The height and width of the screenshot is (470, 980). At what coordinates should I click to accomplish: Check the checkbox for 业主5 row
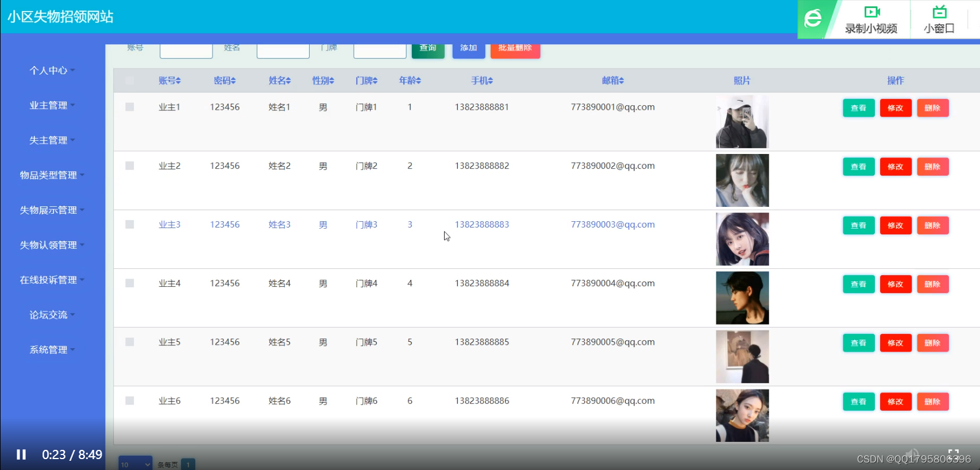(x=129, y=342)
